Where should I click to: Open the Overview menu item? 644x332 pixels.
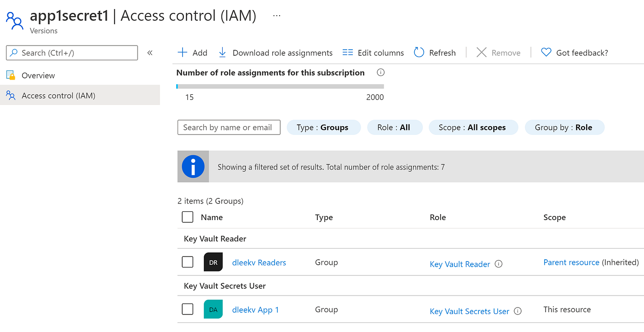[38, 76]
